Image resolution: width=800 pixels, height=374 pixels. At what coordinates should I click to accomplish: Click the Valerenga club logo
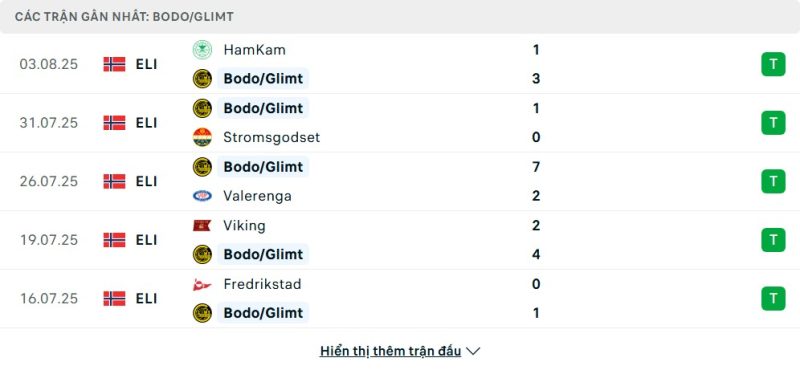coord(202,196)
